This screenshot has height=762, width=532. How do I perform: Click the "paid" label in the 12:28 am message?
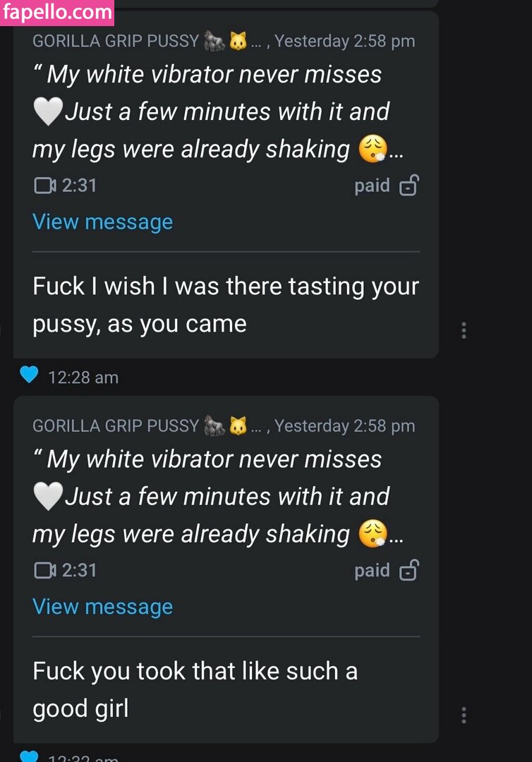pos(372,186)
